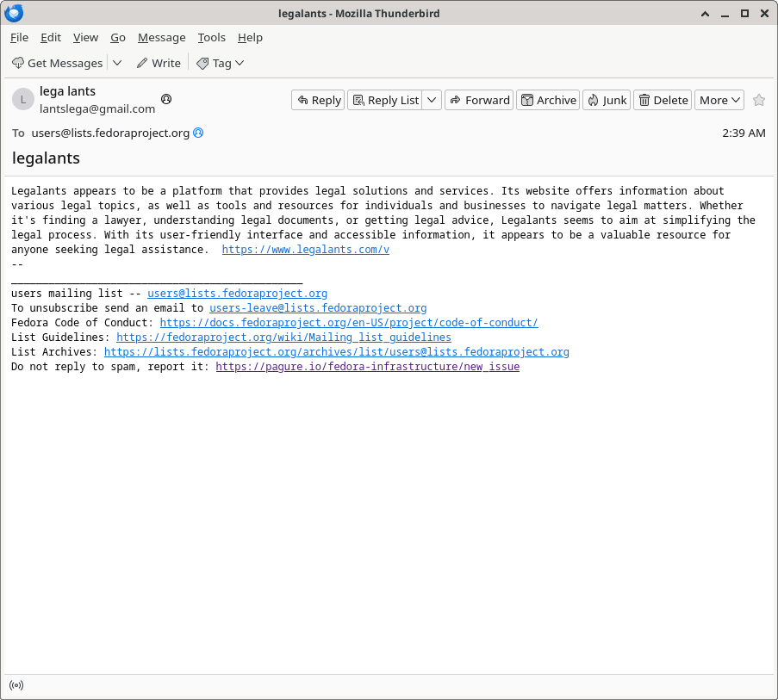Minimize the Thunderbird window
This screenshot has height=700, width=778.
[725, 14]
